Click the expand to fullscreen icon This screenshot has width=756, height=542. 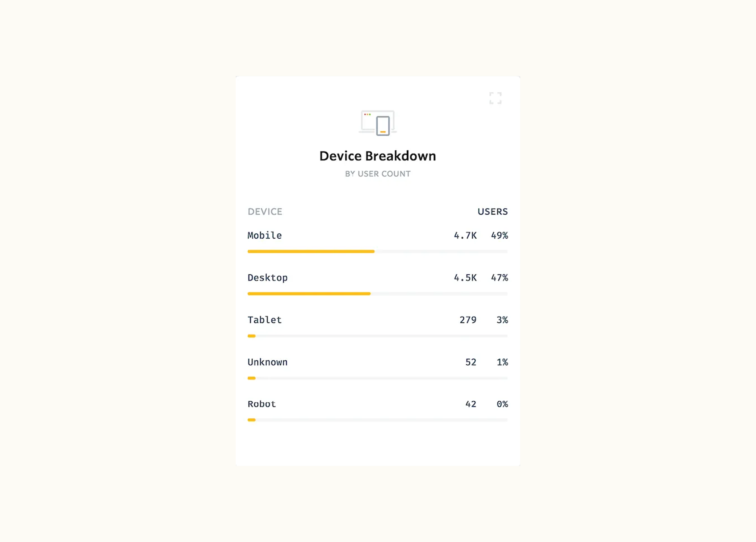[x=495, y=98]
